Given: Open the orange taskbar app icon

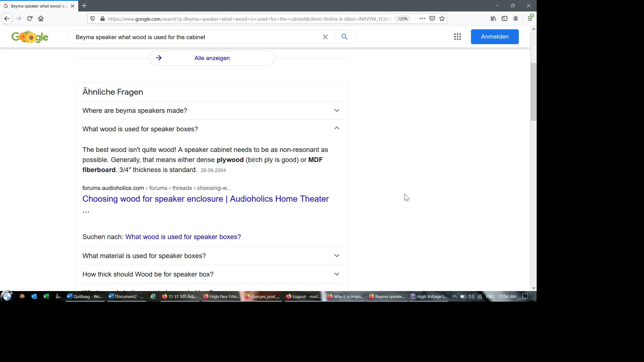Looking at the screenshot, I should (x=22, y=296).
